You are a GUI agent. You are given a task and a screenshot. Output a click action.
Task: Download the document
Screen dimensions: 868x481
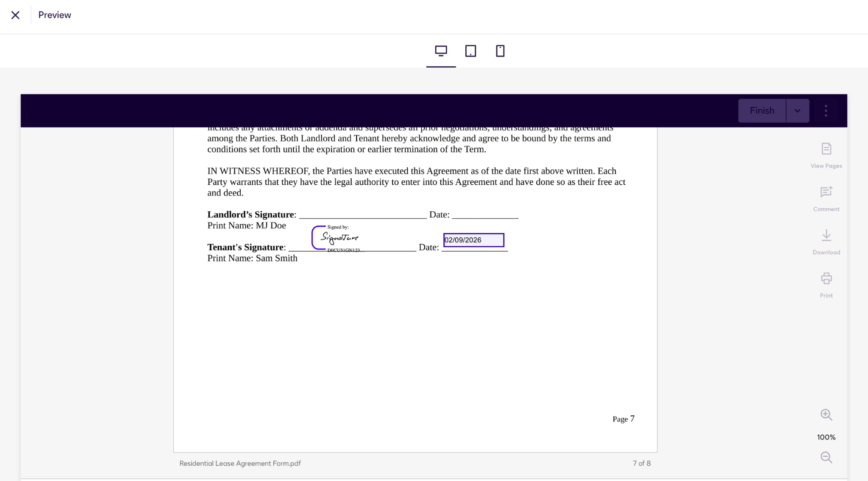826,242
